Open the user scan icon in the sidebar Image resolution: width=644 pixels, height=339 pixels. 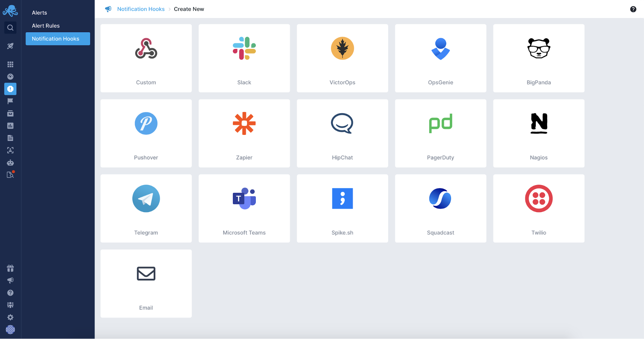(10, 150)
